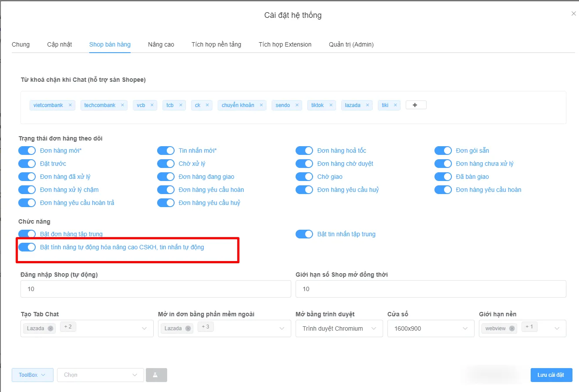579x392 pixels.
Task: Toggle the Đơn hàng mới* switch
Action: [27, 151]
